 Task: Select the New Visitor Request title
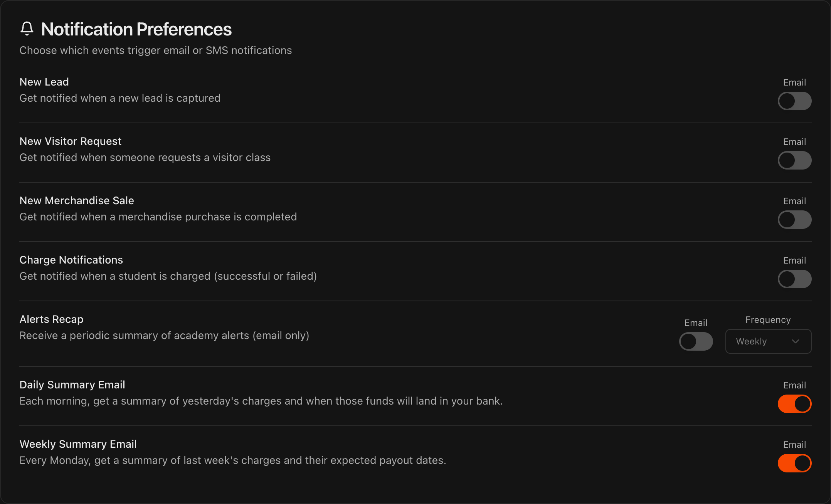click(x=71, y=141)
